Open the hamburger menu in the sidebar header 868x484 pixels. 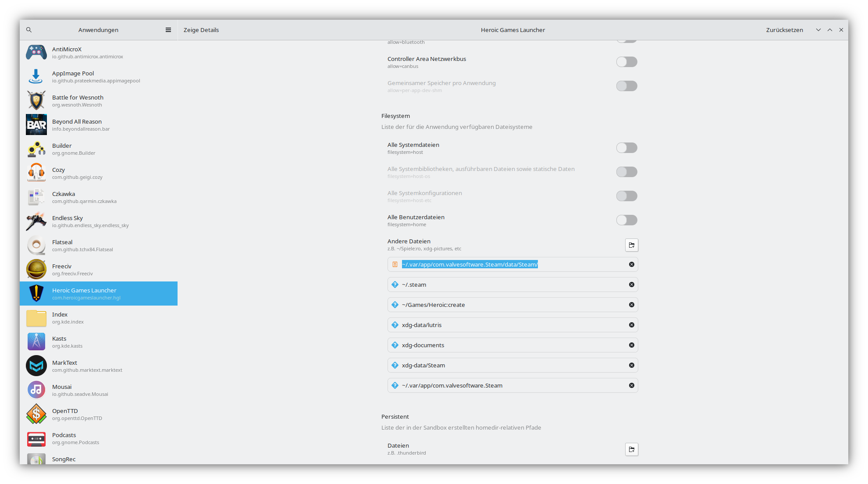[x=168, y=30]
